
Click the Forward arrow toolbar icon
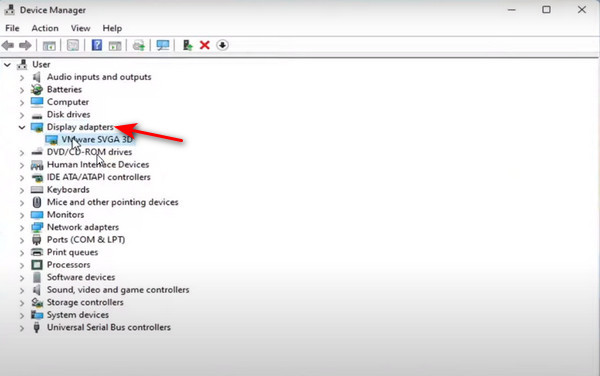pos(25,46)
